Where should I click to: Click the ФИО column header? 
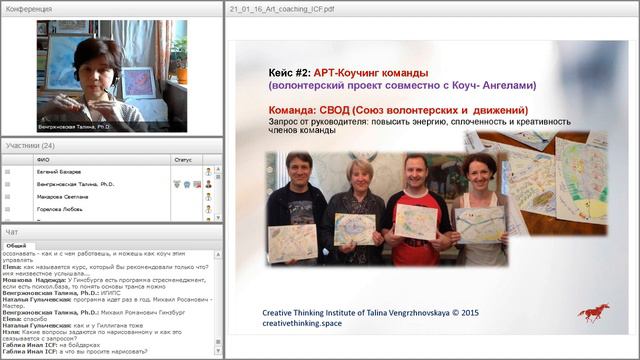pos(102,160)
